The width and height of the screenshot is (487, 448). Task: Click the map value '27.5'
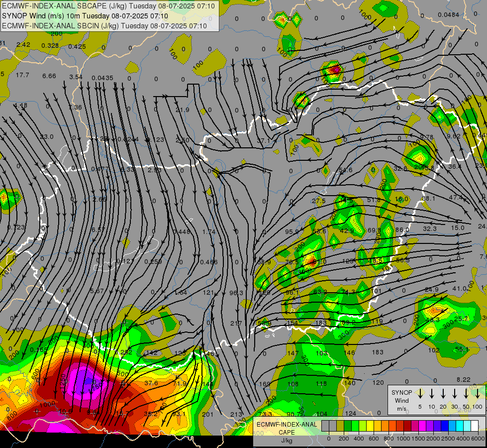pos(319,201)
